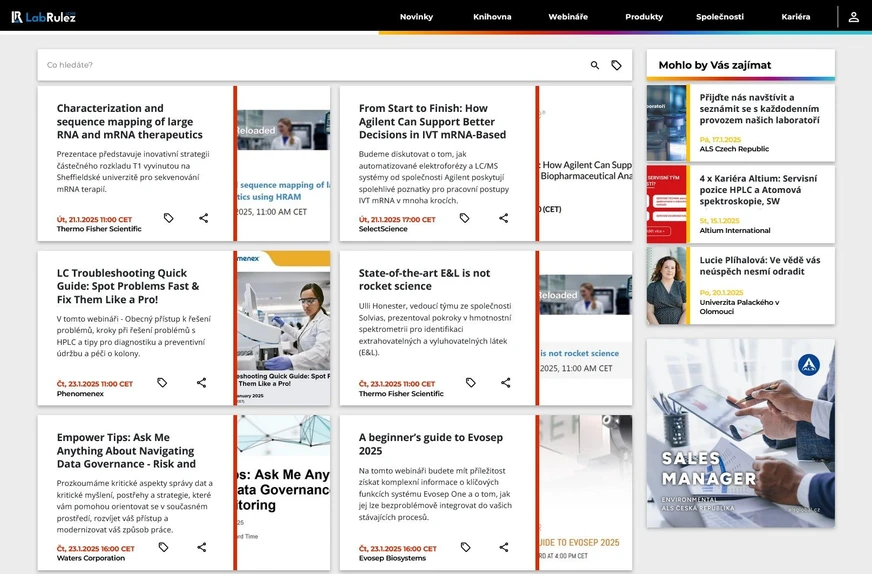Viewport: 872px width, 574px height.
Task: Click 'Univerzita Palackého v Olomouci' label
Action: pos(739,306)
